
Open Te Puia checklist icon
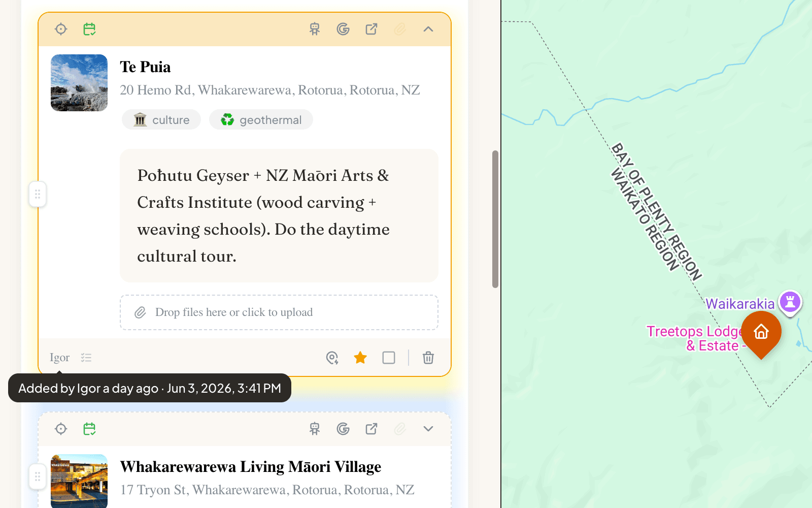point(86,358)
